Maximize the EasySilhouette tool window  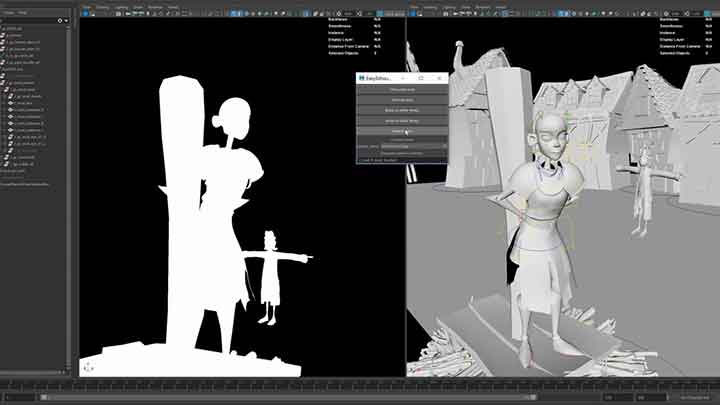tap(421, 77)
